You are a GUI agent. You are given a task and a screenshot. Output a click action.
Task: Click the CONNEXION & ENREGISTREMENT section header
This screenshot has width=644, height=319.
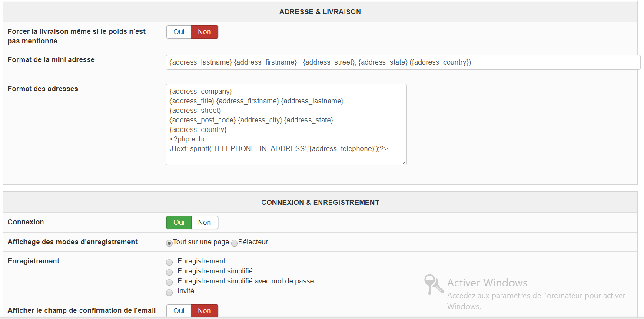(320, 202)
